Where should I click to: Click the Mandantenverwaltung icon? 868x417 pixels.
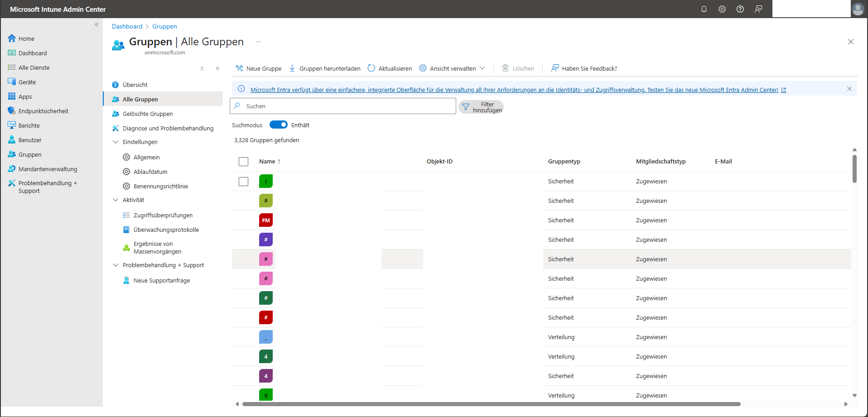12,169
